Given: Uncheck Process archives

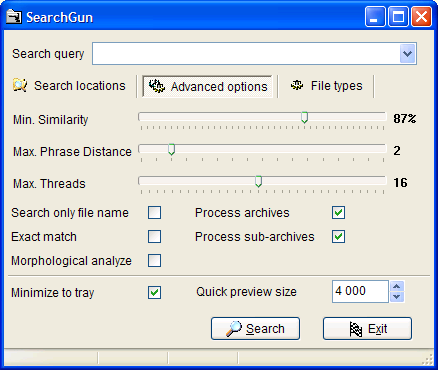Looking at the screenshot, I should tap(339, 213).
